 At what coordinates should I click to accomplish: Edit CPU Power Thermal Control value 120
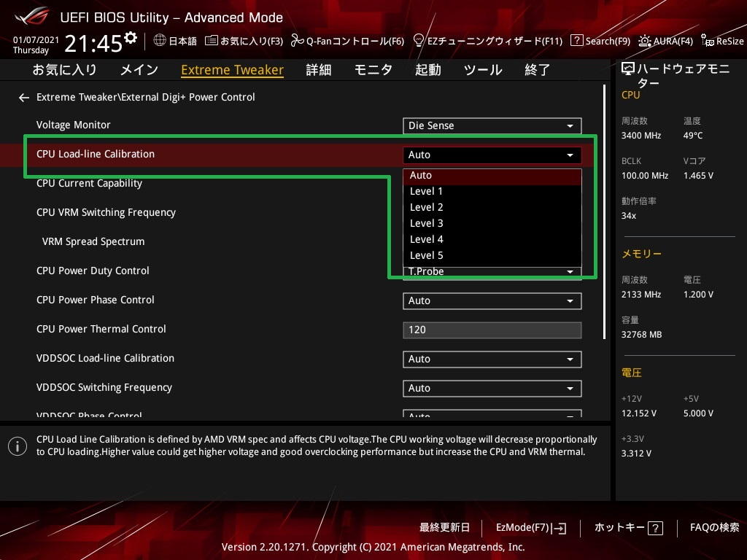[492, 330]
